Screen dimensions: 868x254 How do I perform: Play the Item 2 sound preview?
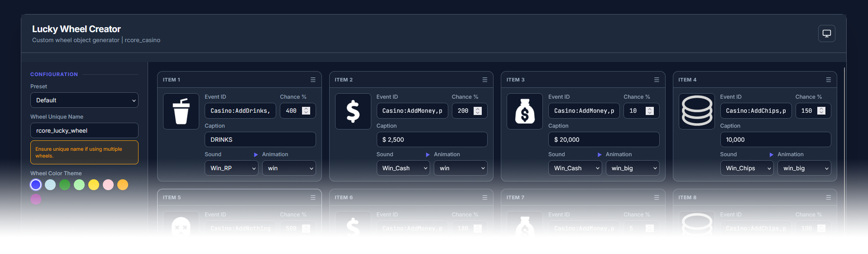[x=427, y=155]
